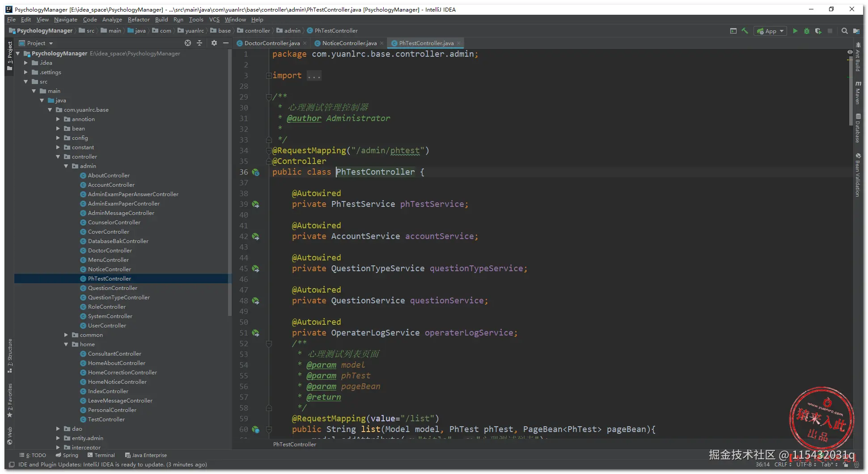Start the Debug bug icon
Image resolution: width=868 pixels, height=474 pixels.
pyautogui.click(x=807, y=31)
